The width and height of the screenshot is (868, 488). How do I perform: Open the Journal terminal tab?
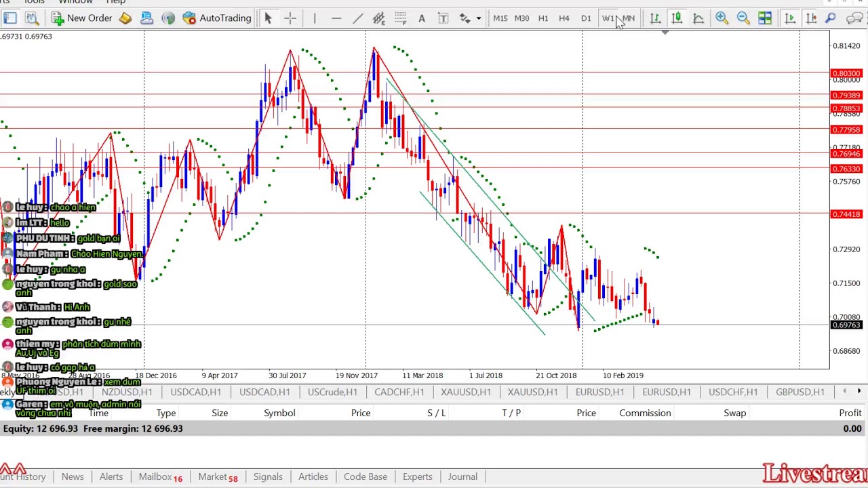462,476
